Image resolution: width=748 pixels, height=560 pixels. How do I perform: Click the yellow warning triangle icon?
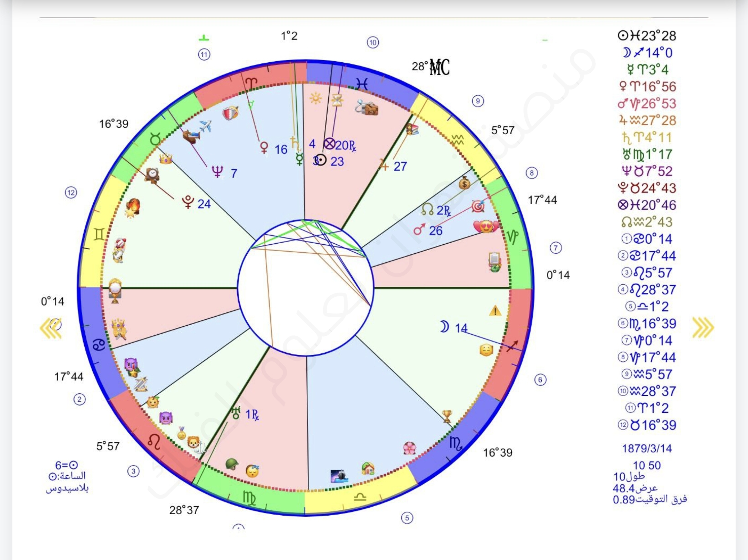(495, 311)
